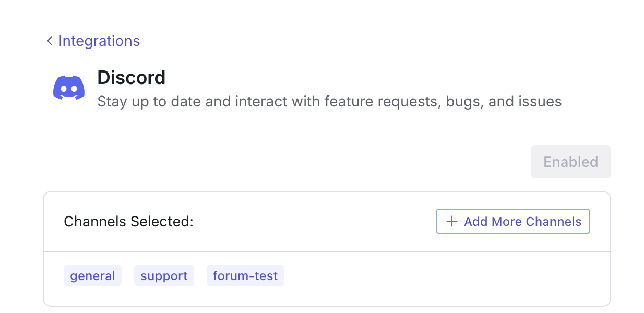Click the Discord heading title
The width and height of the screenshot is (644, 313).
pos(132,78)
